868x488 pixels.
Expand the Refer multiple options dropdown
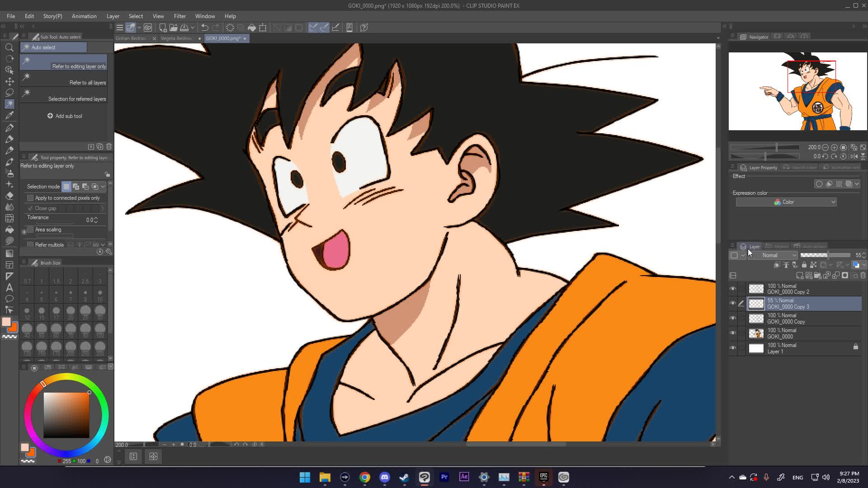(103, 244)
